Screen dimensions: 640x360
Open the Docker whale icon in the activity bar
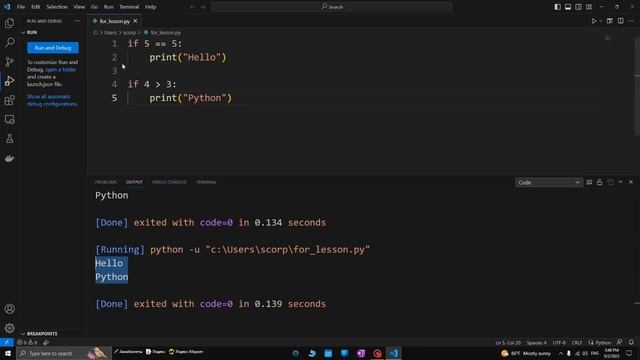click(9, 158)
